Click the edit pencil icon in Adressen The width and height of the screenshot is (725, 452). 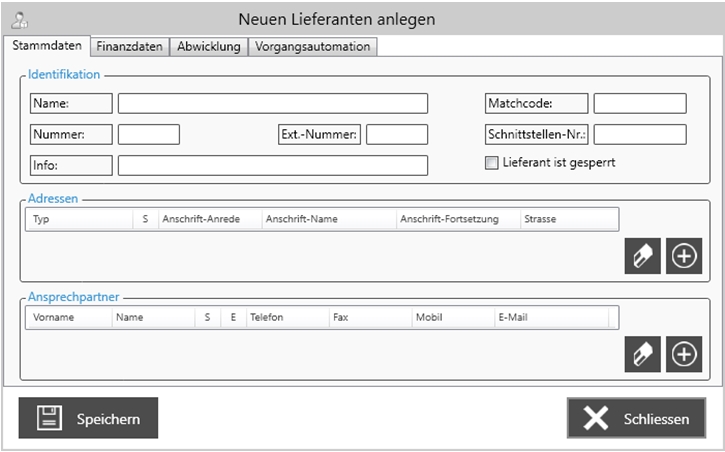(x=642, y=256)
